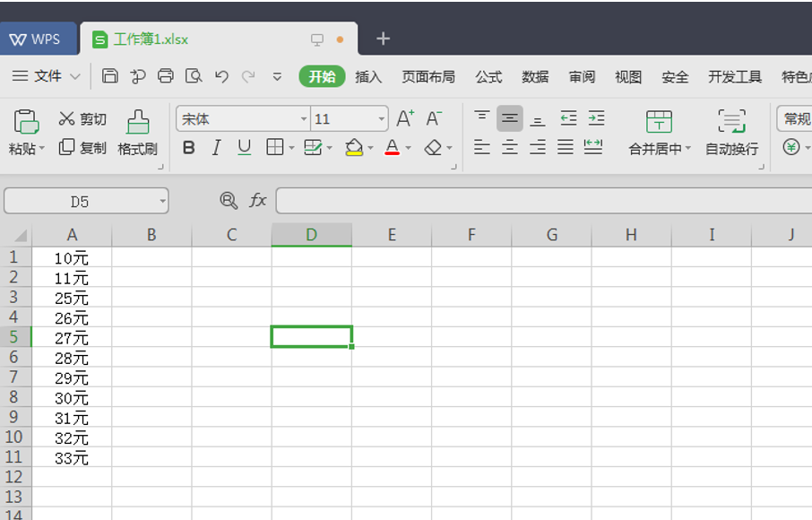This screenshot has height=520, width=812.
Task: Click the zoom magnifier beside fx
Action: tap(229, 201)
